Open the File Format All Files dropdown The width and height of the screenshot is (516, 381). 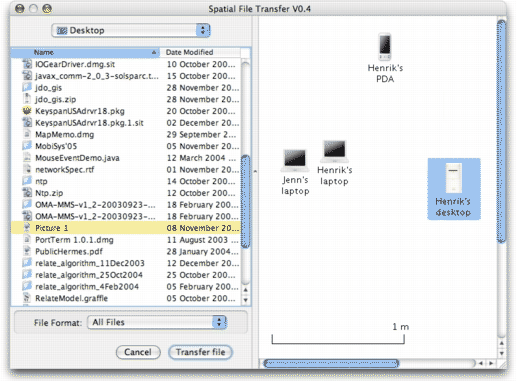click(157, 322)
